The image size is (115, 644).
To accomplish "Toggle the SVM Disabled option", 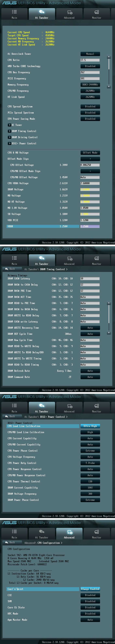I will click(x=90, y=601).
